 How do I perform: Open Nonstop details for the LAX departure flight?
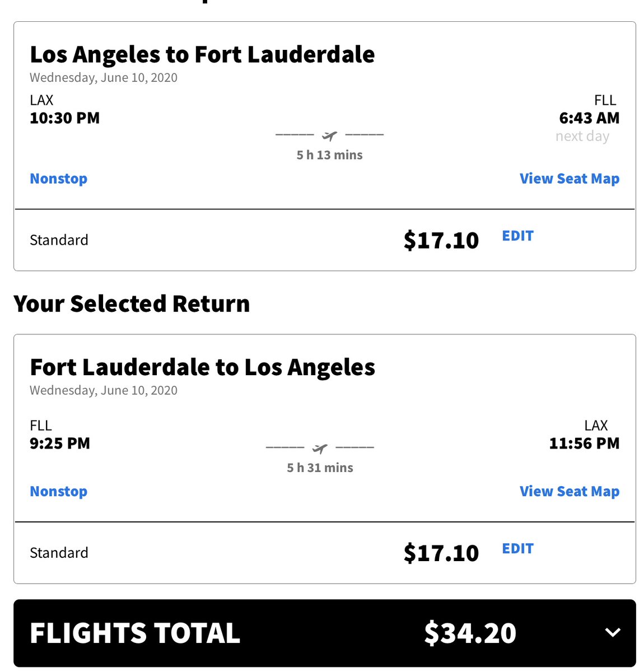click(59, 179)
